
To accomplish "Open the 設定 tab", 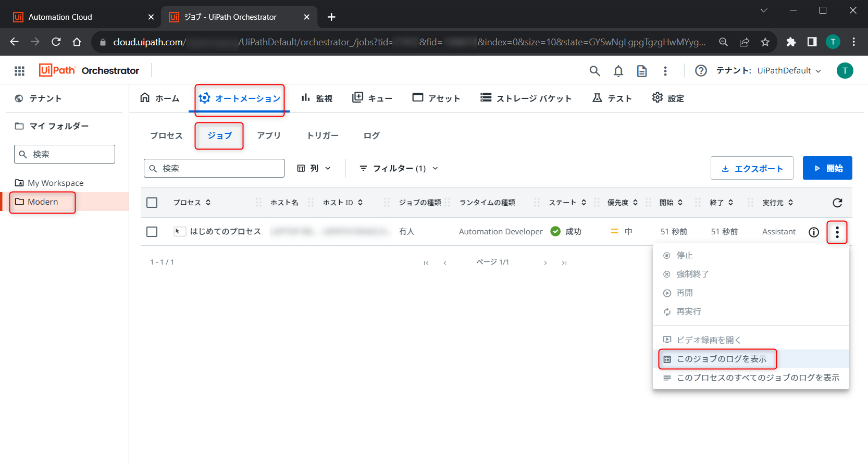I will click(x=668, y=98).
